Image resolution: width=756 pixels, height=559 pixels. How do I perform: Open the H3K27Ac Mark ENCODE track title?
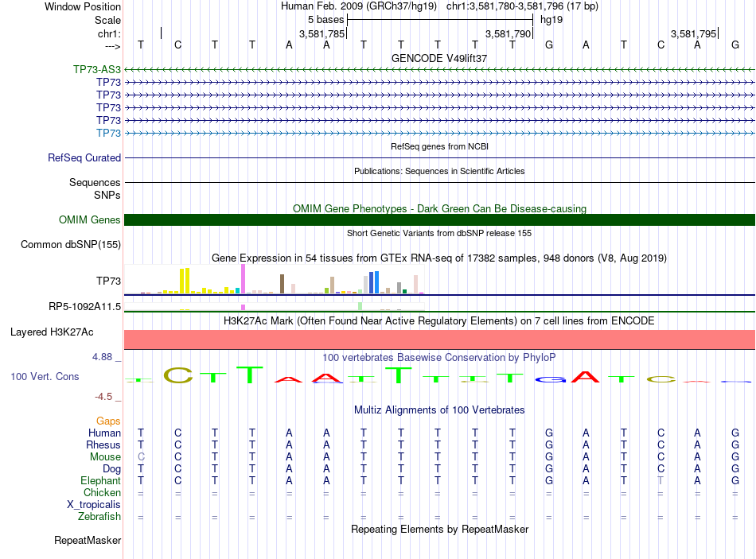click(x=439, y=321)
